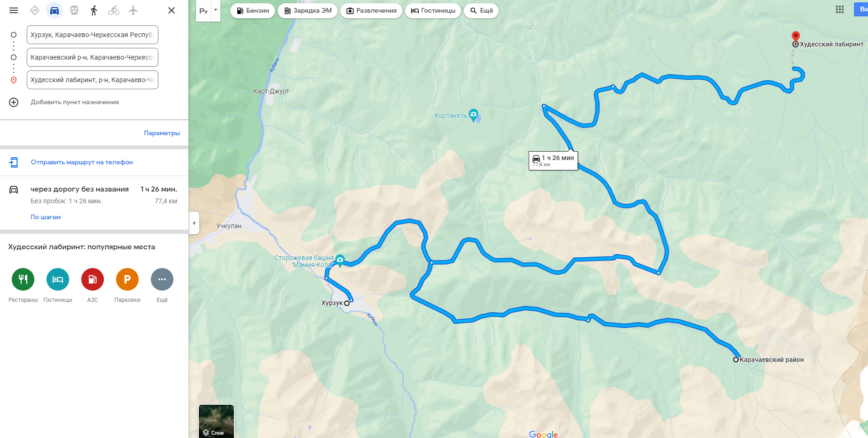Collapse the side panel
Viewport: 868px width, 438px height.
click(x=194, y=223)
